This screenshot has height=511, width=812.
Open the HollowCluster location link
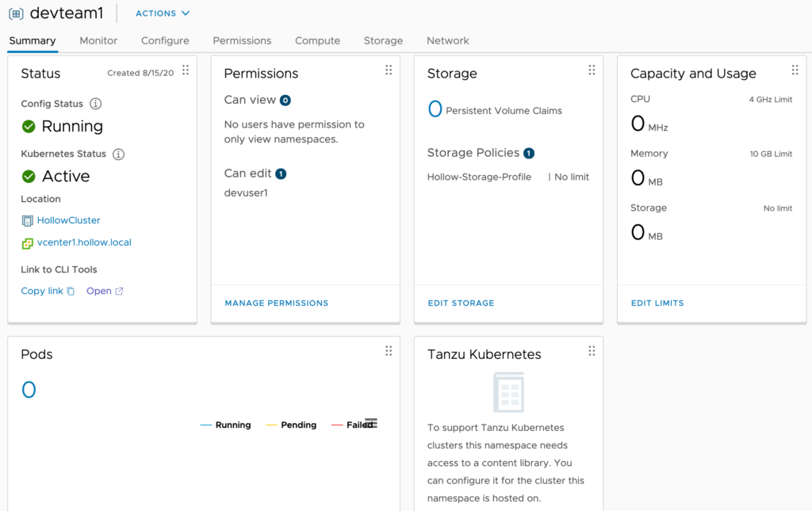[68, 220]
